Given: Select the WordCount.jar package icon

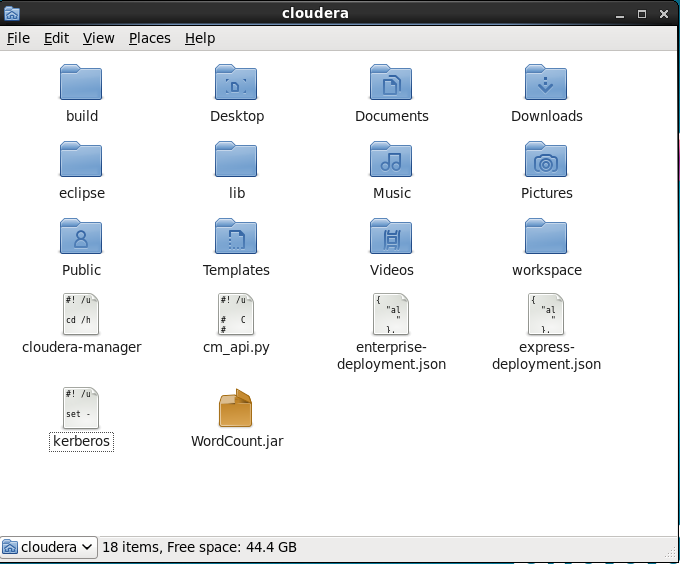Looking at the screenshot, I should click(236, 408).
